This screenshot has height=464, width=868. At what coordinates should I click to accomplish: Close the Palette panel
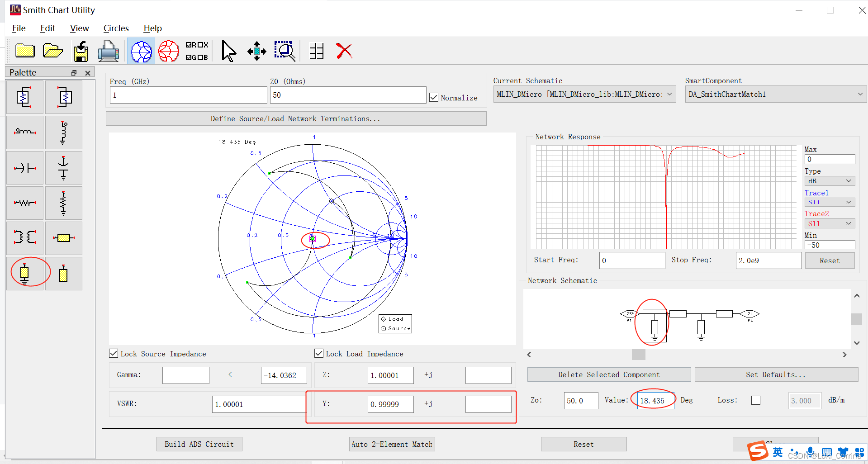[88, 73]
